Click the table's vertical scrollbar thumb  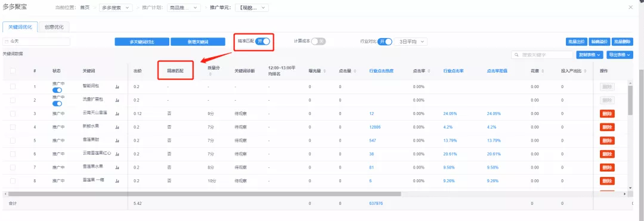[x=630, y=101]
